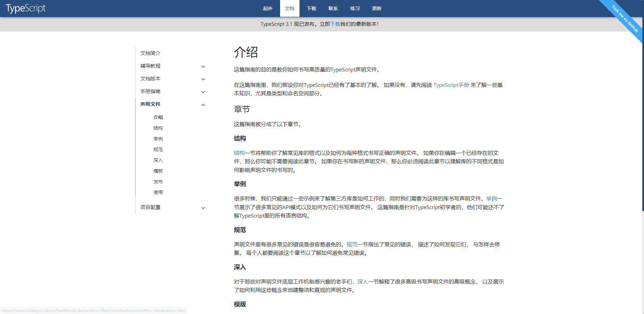
Task: Click the 手册指南 sidebar label
Action: click(x=150, y=91)
